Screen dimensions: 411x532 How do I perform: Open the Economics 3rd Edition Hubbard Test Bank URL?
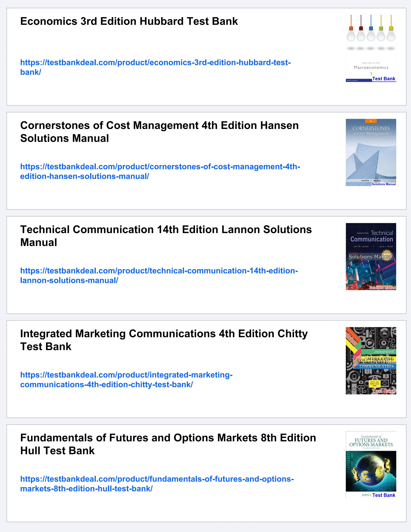coord(155,67)
